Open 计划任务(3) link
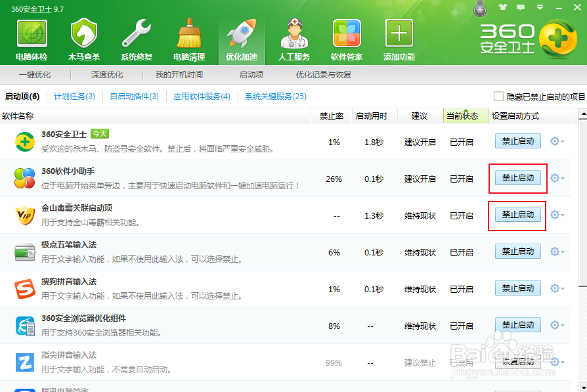587x392 pixels. (x=74, y=97)
